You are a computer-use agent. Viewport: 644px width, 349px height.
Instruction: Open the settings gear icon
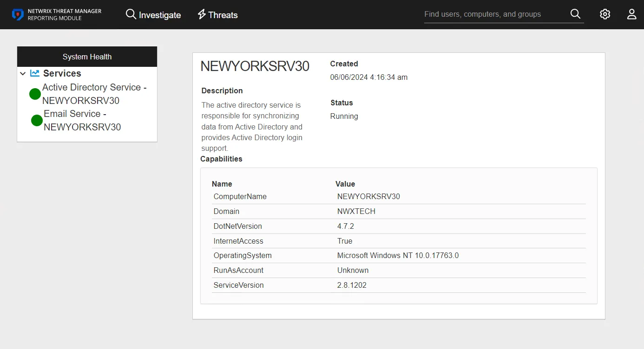pyautogui.click(x=605, y=14)
